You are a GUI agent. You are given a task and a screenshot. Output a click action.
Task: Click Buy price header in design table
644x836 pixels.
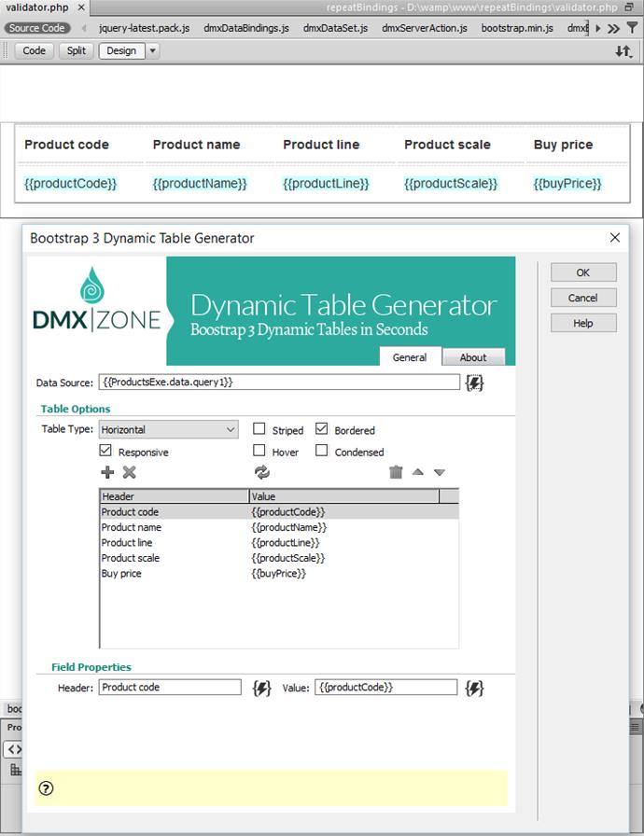[563, 145]
